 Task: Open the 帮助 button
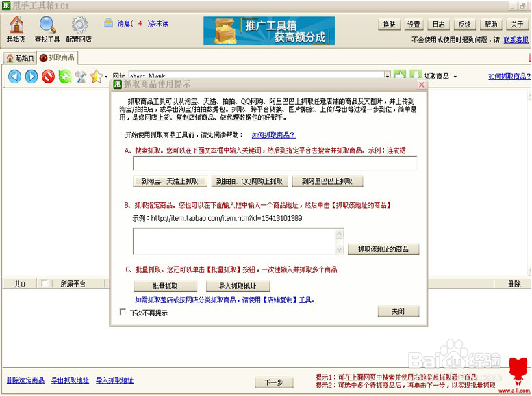click(x=491, y=25)
